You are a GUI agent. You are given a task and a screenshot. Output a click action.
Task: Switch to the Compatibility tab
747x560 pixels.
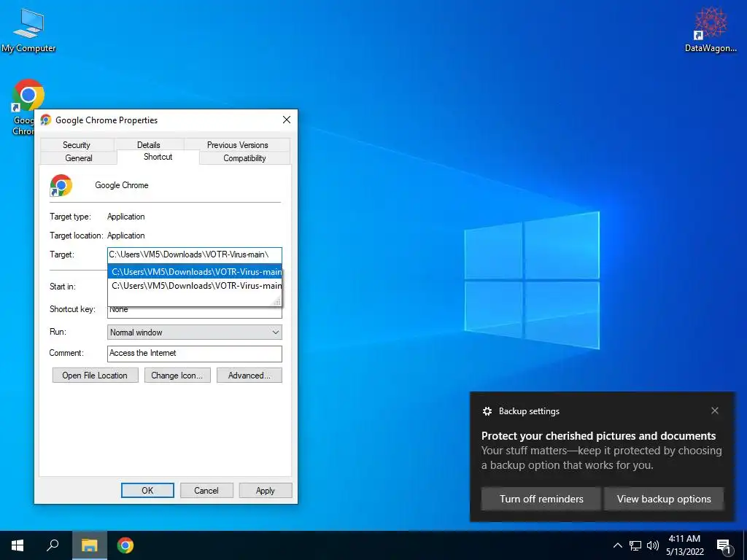[x=245, y=158]
